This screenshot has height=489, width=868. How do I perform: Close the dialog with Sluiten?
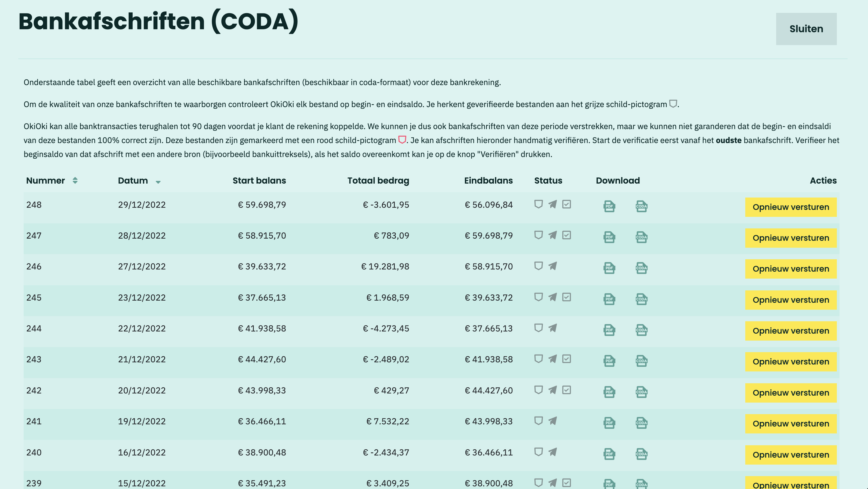(806, 29)
